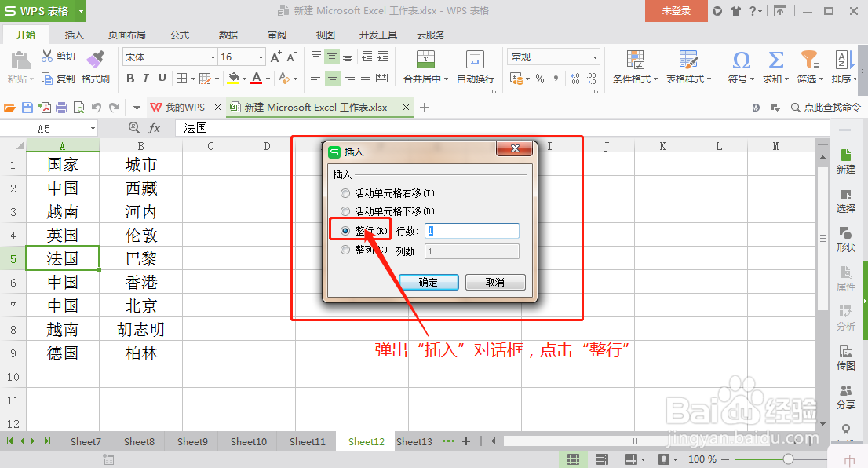Click the Merge and Center icon
Screen dimensions: 868x468
[425, 59]
